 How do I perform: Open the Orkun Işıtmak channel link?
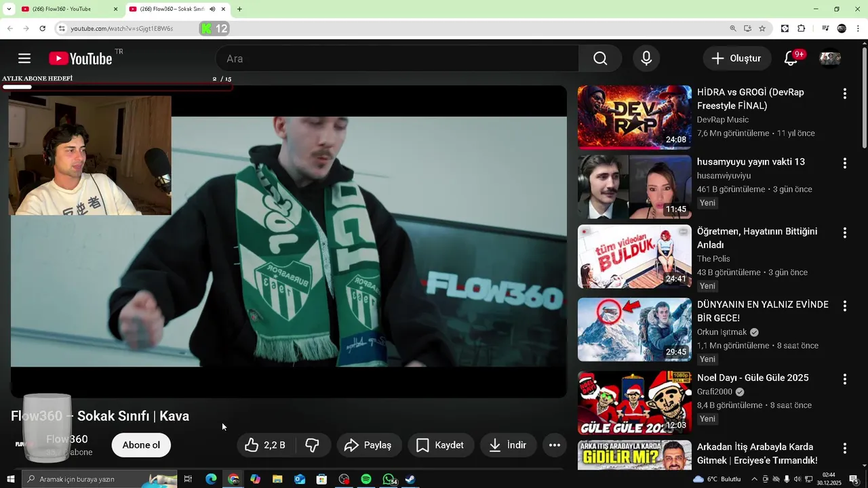(722, 332)
